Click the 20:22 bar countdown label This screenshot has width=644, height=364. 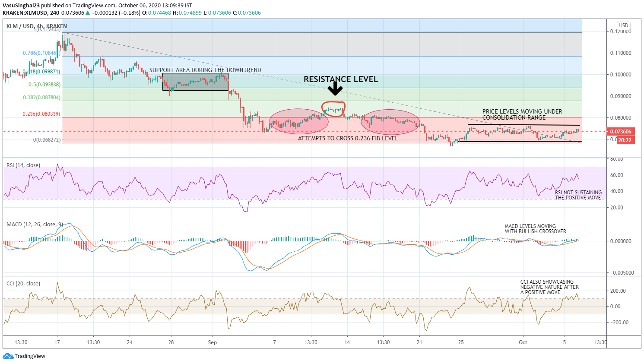pyautogui.click(x=625, y=140)
